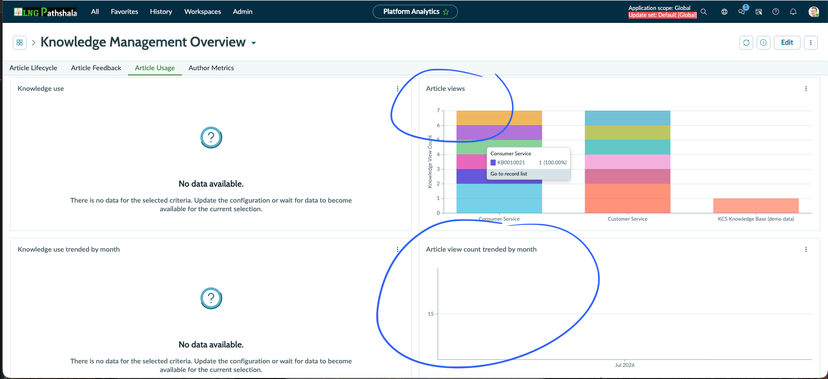Open the dashboard more actions kebab menu
Screen dimensions: 828x379
pyautogui.click(x=811, y=43)
